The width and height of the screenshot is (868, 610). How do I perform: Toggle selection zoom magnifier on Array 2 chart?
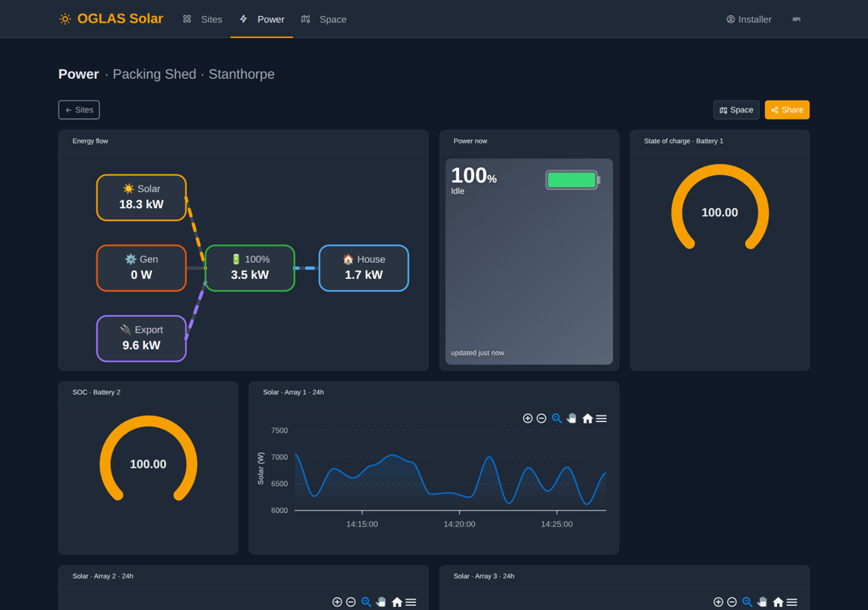coord(366,602)
